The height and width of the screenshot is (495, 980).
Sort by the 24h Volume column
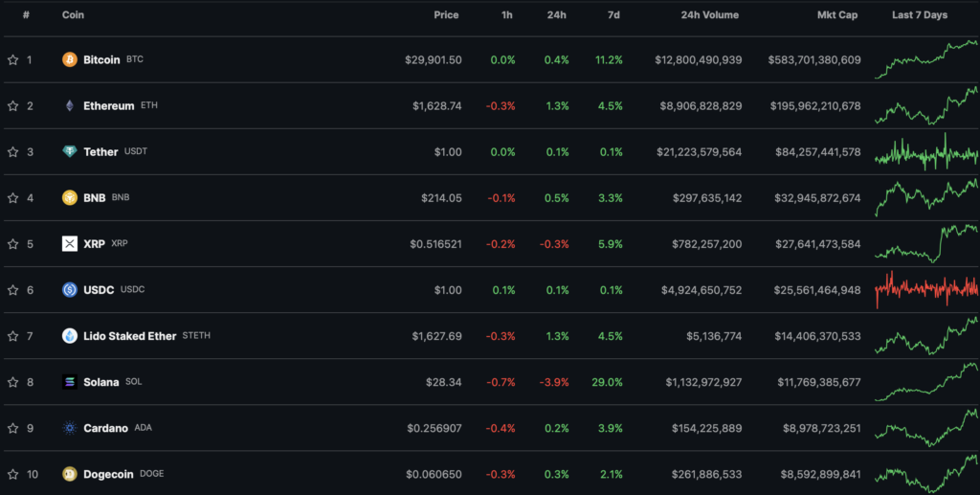click(x=709, y=15)
